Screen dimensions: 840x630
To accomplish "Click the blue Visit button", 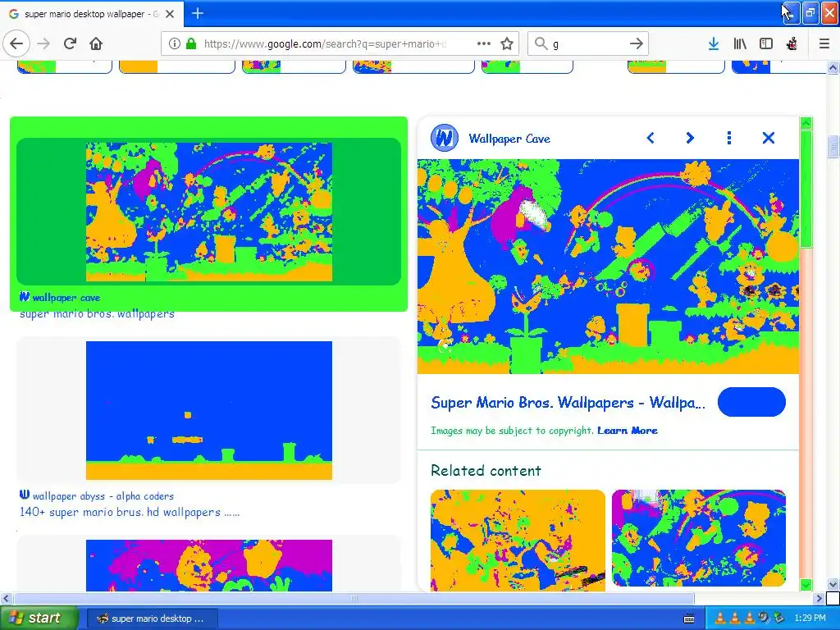I will (x=751, y=402).
